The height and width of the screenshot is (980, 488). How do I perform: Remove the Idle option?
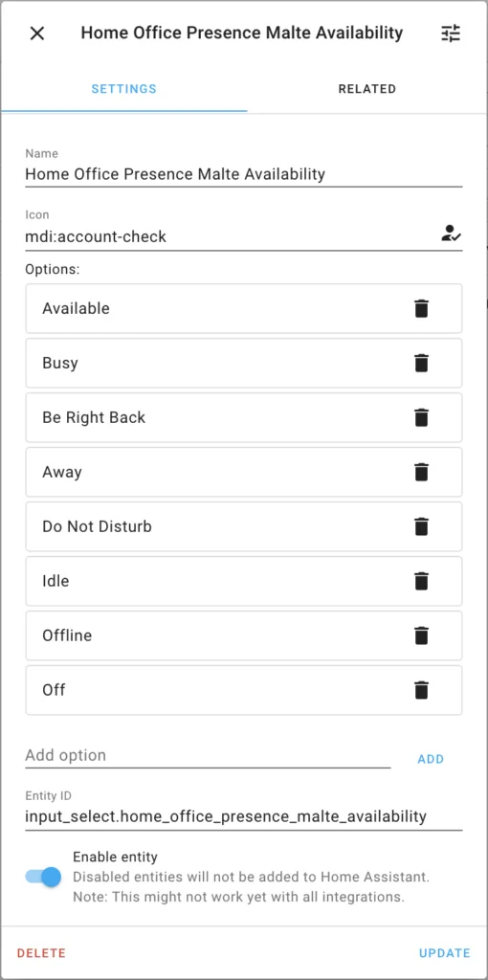click(x=422, y=581)
